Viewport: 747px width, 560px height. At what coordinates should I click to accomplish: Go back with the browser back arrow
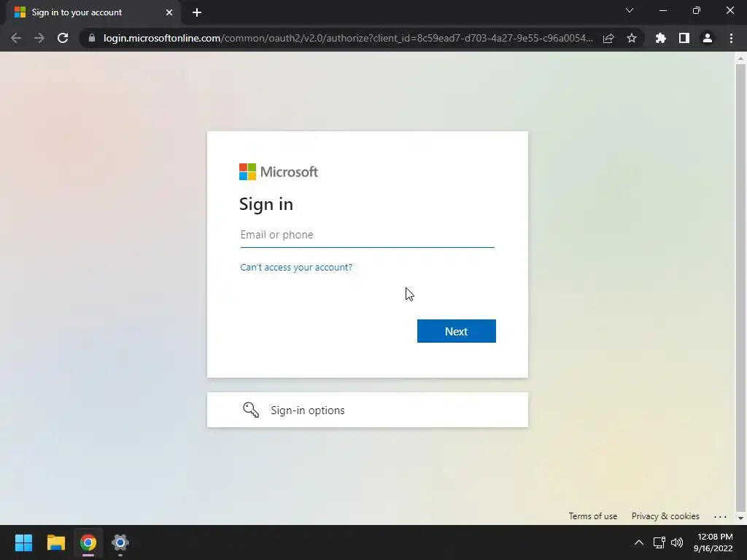(16, 38)
